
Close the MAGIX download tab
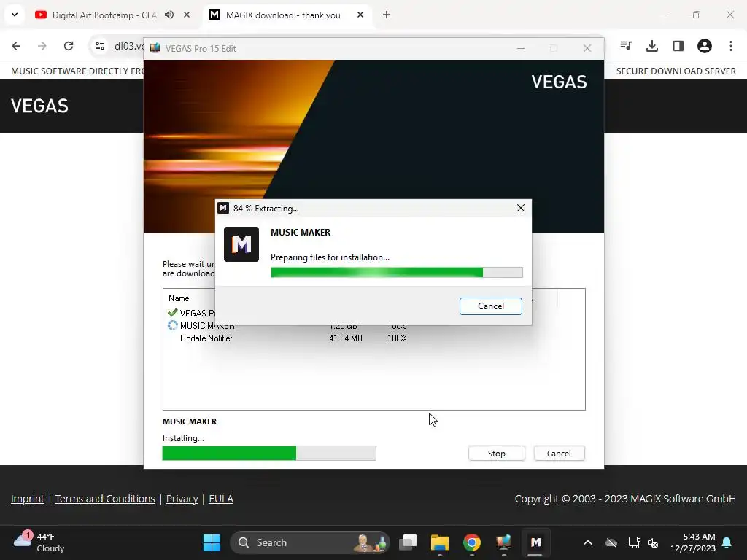(360, 15)
